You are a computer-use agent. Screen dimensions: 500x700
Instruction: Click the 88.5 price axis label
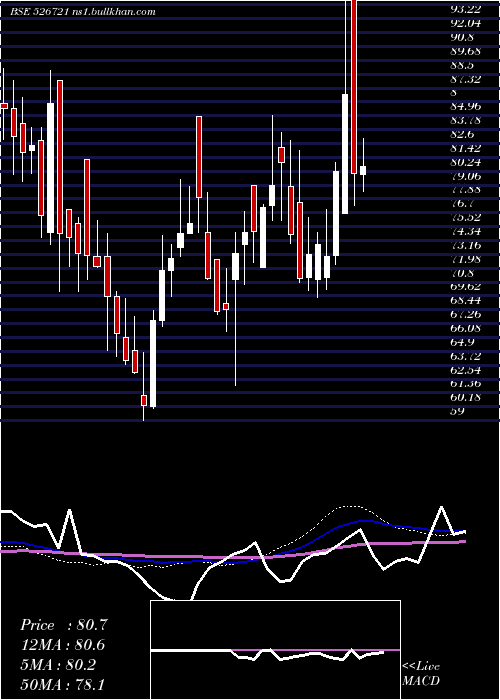coord(462,65)
